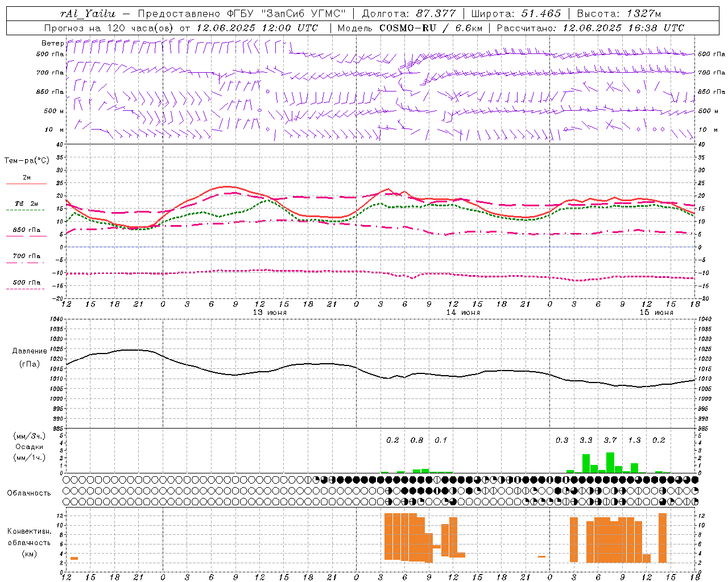Click the precipitation total 1.3
Screen dimensions: 728x582
pyautogui.click(x=634, y=440)
